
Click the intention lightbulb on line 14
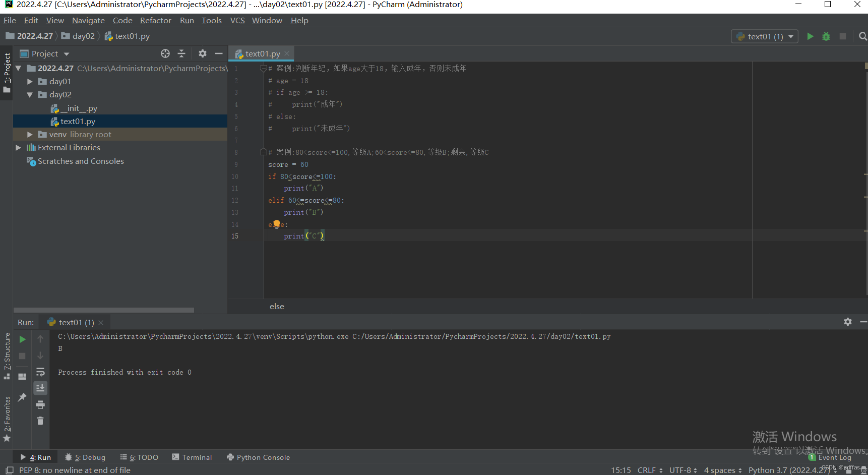(276, 224)
